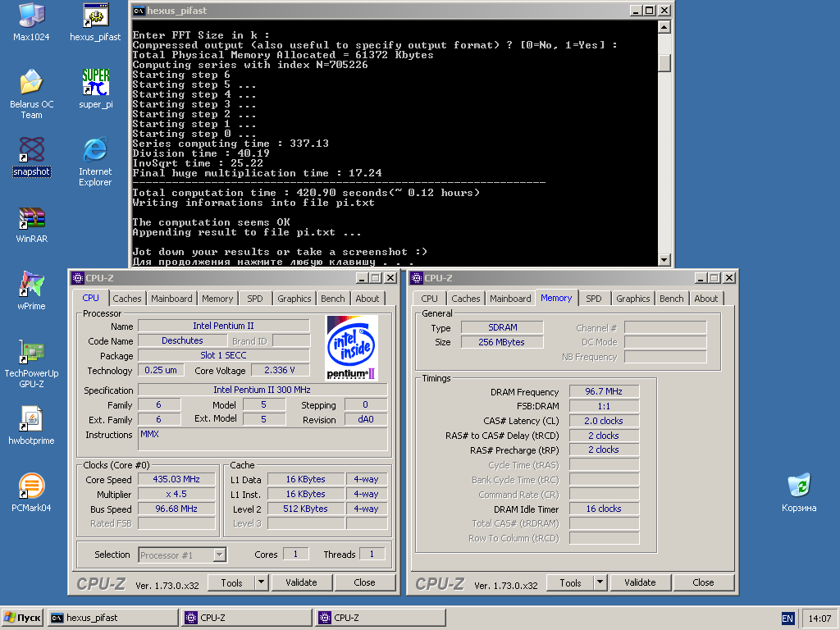Open the Bench tab in left CPU-Z
This screenshot has width=840, height=630.
(333, 299)
